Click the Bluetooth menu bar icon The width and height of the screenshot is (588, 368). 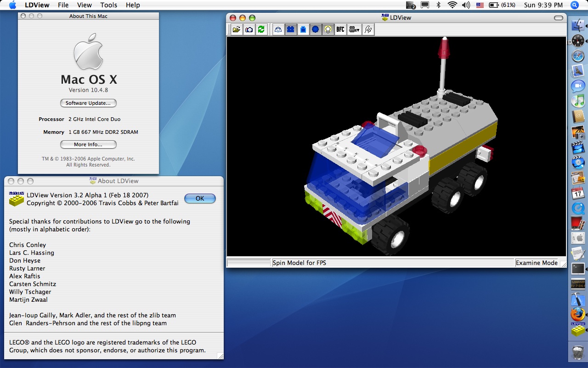point(438,5)
